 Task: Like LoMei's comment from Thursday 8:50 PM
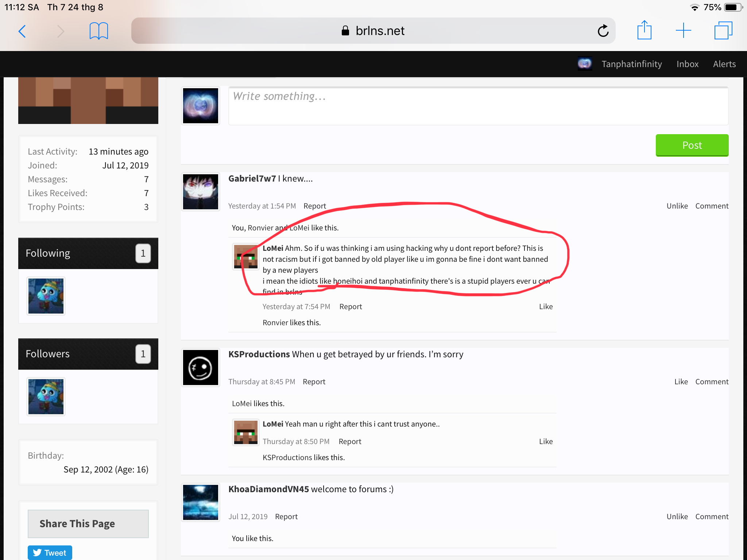click(546, 442)
